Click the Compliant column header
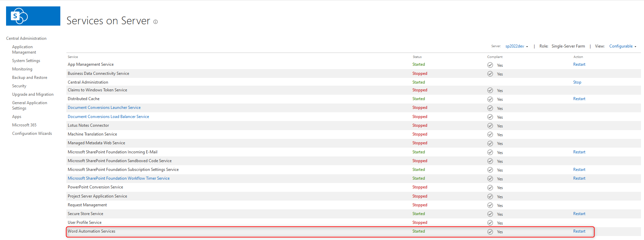 tap(495, 57)
